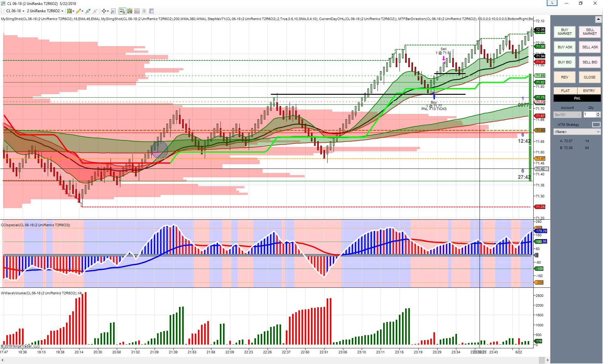Increase quantity with the stepper up arrow
The image size is (603, 364).
[598, 113]
